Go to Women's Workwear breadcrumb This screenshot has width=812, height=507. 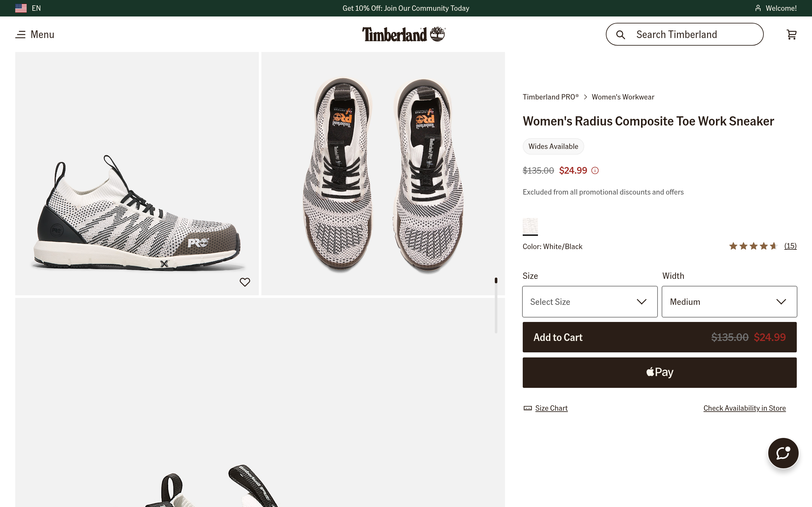tap(623, 97)
